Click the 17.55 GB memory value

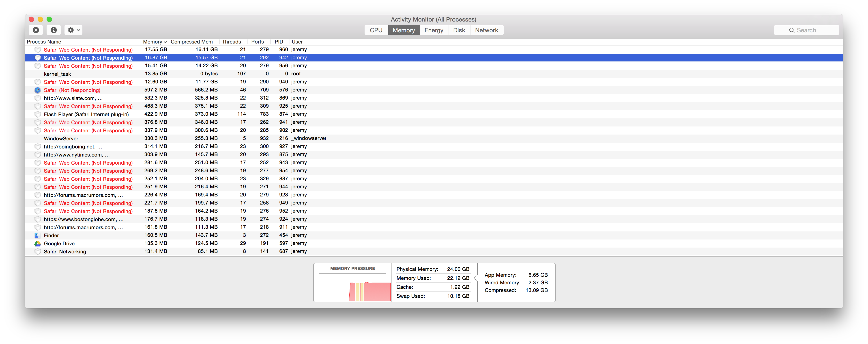(156, 50)
